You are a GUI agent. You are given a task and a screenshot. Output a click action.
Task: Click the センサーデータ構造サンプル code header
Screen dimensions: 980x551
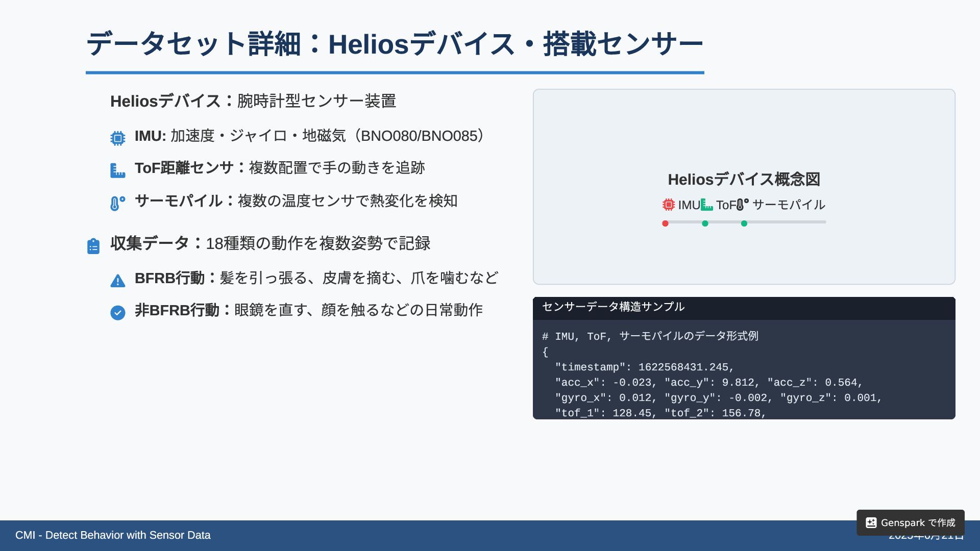point(613,307)
